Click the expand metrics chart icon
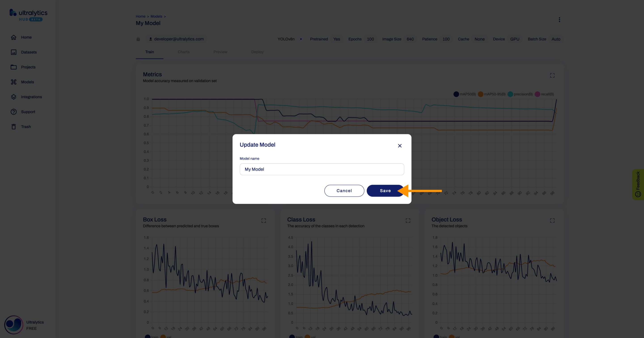The height and width of the screenshot is (338, 644). (x=552, y=75)
